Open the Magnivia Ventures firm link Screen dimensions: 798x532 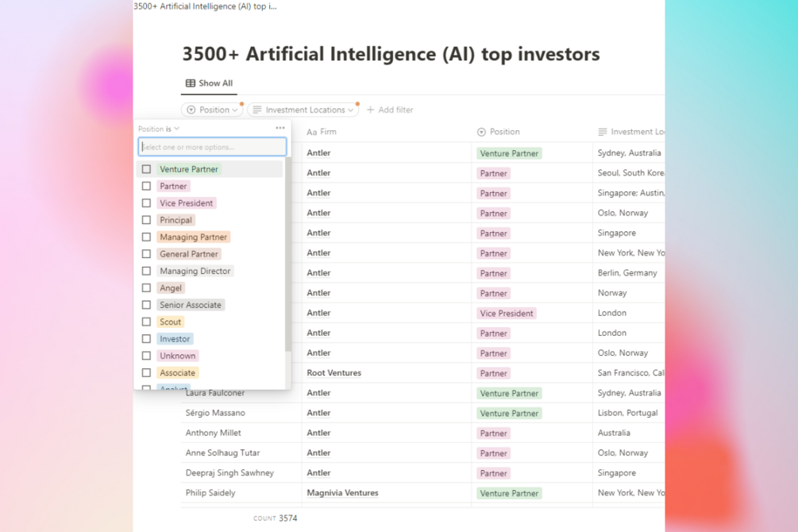coord(342,493)
